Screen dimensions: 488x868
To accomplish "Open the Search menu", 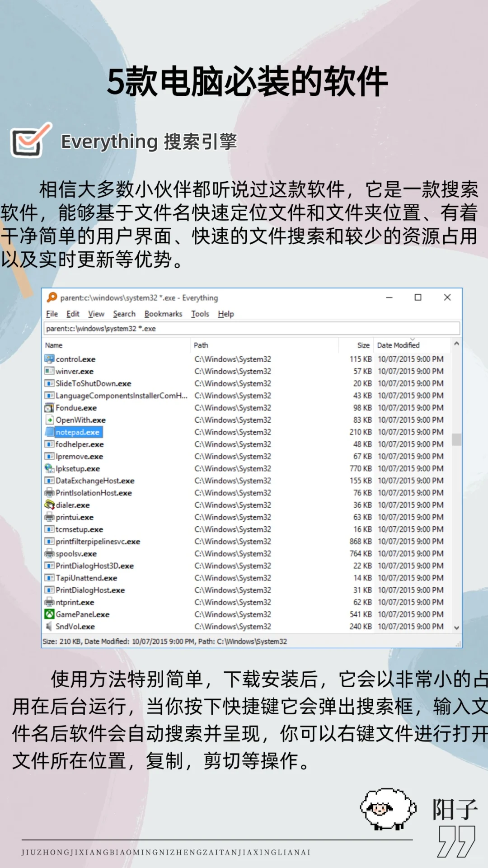I will click(x=124, y=314).
